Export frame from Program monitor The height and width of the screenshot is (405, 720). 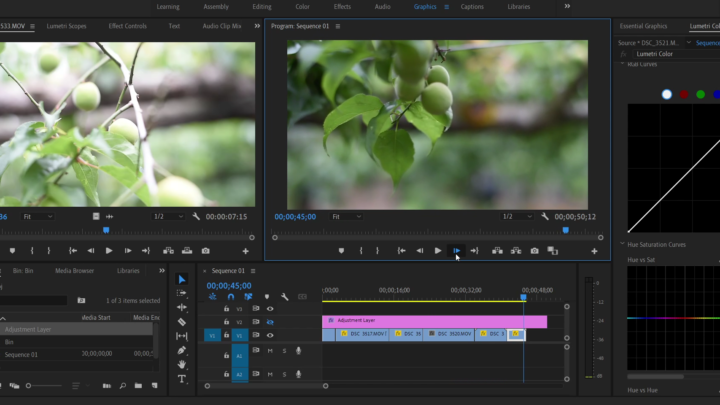click(x=534, y=251)
